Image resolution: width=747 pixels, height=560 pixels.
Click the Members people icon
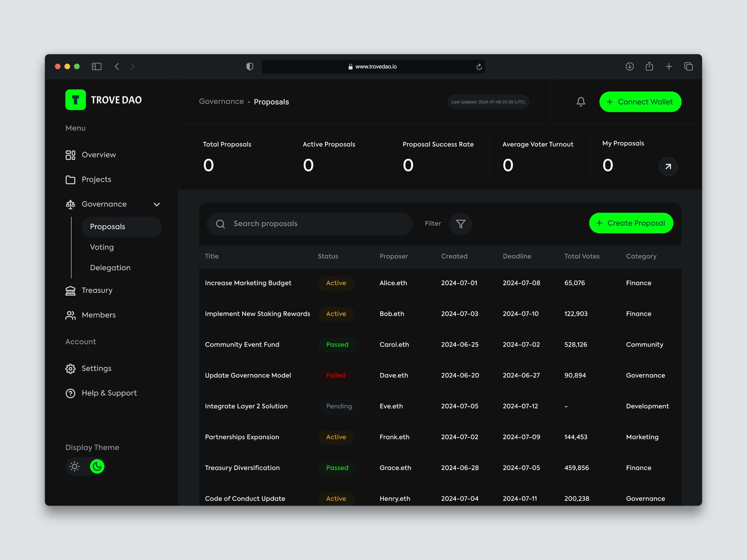point(70,315)
